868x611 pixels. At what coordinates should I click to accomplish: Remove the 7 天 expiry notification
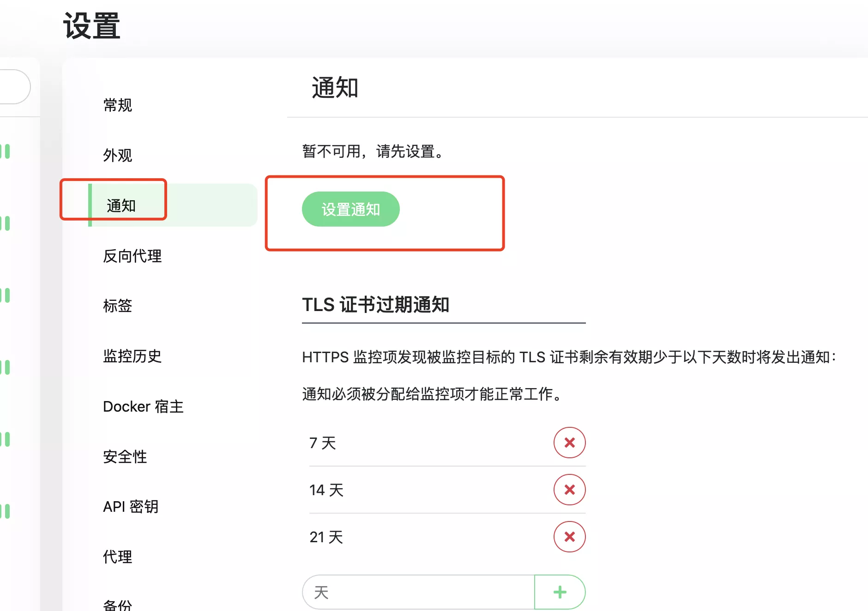(569, 443)
